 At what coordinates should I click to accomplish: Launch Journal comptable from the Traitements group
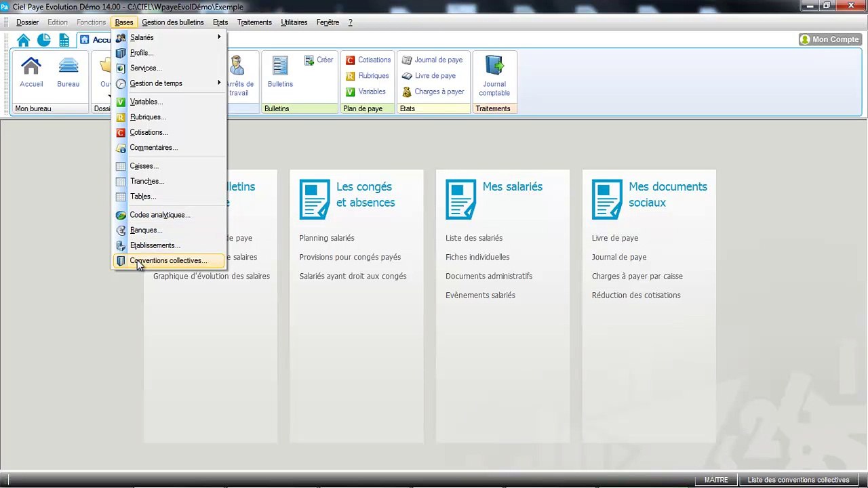[494, 76]
